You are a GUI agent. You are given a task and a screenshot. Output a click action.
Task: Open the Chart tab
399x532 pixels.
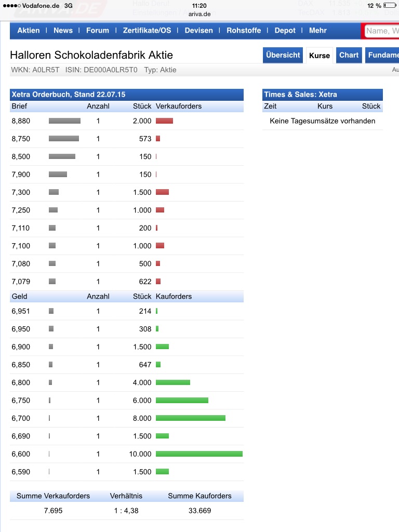click(x=349, y=55)
